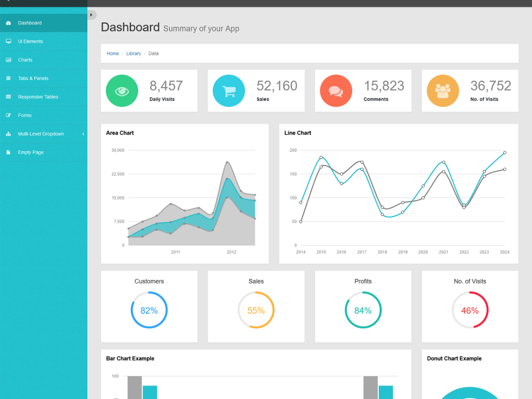Click the green eye Daily Visits icon
532x399 pixels.
click(122, 90)
